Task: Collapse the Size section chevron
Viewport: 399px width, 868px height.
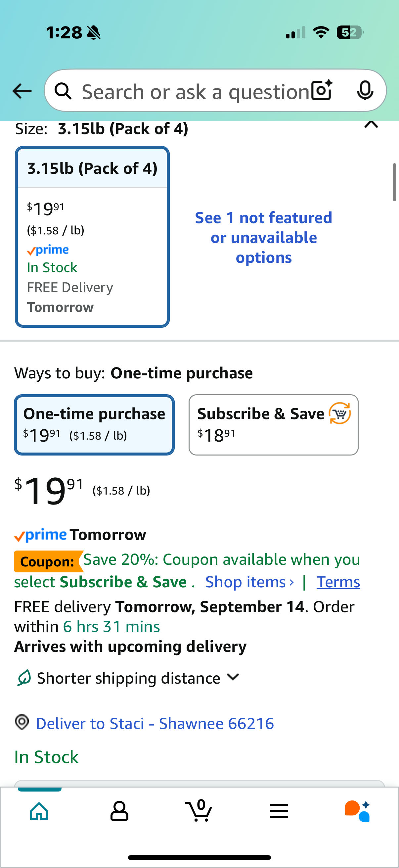Action: pyautogui.click(x=371, y=125)
